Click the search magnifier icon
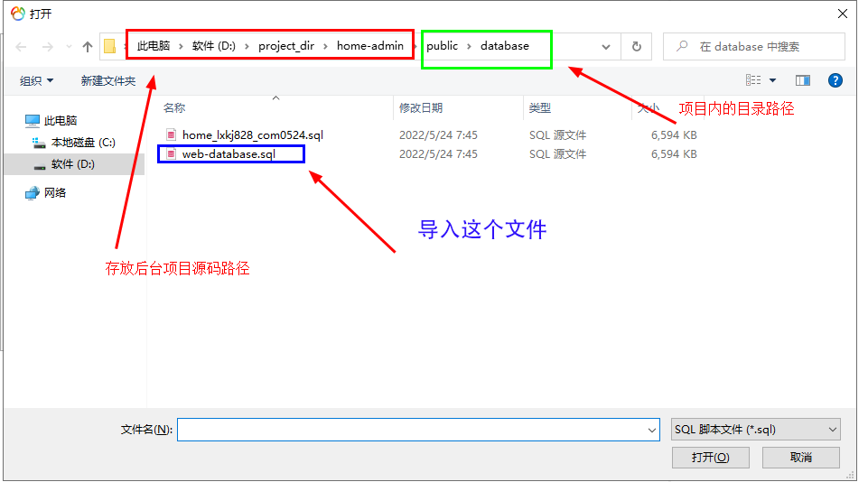The width and height of the screenshot is (868, 482). pos(682,46)
